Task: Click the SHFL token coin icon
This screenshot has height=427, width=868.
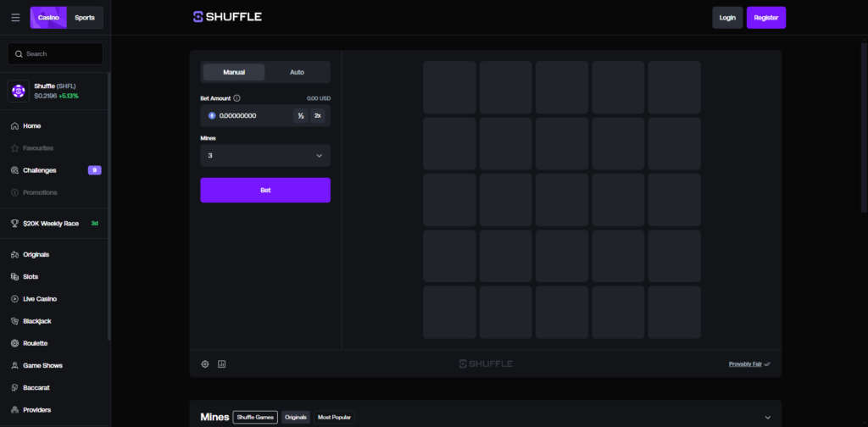Action: pos(19,91)
